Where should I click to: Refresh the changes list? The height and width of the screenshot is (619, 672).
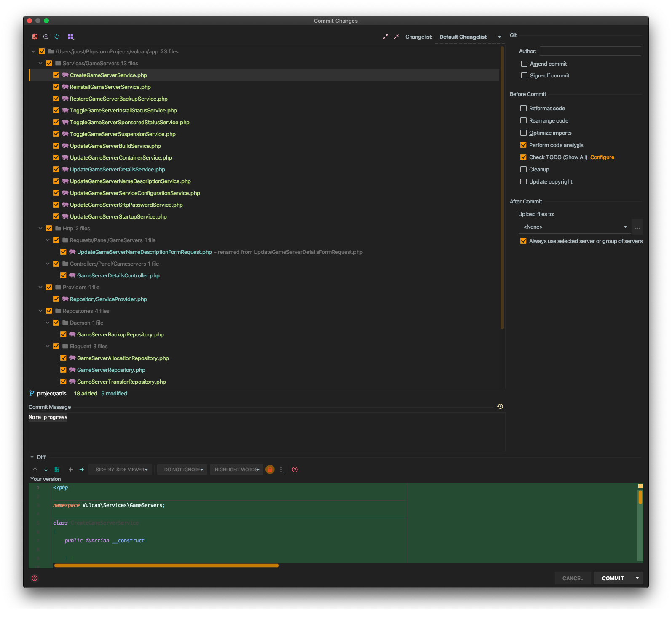57,37
